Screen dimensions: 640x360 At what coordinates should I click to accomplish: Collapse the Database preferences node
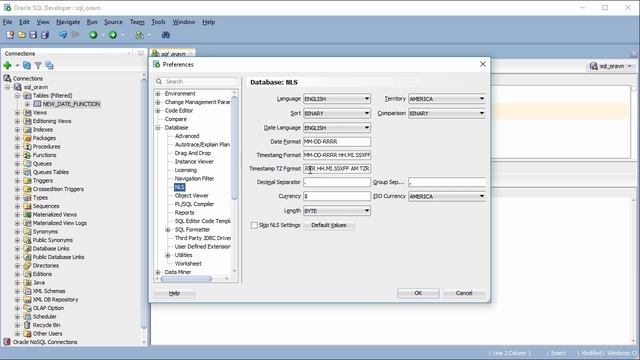tap(158, 128)
